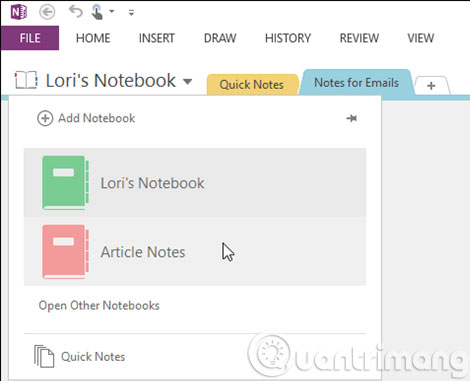This screenshot has height=381, width=470.
Task: Click the Lori's Notebook title heading
Action: (110, 81)
